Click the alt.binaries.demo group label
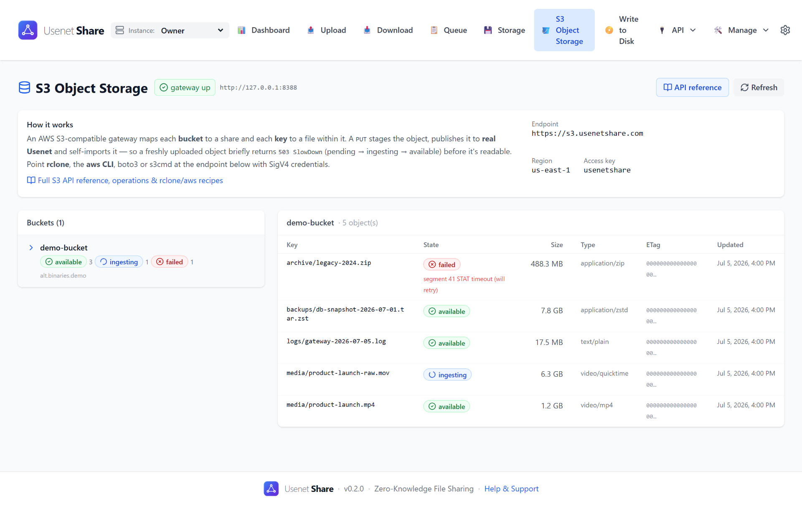 pyautogui.click(x=63, y=276)
